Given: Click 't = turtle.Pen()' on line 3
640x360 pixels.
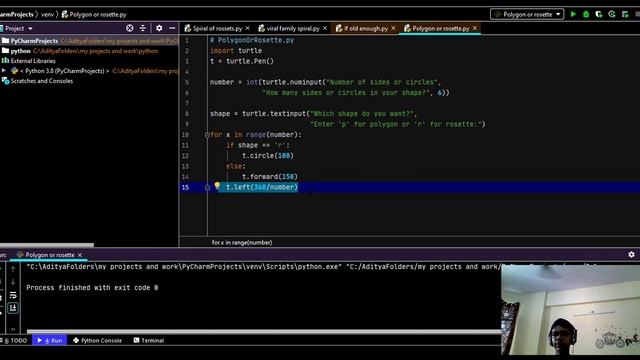Looking at the screenshot, I should [242, 61].
